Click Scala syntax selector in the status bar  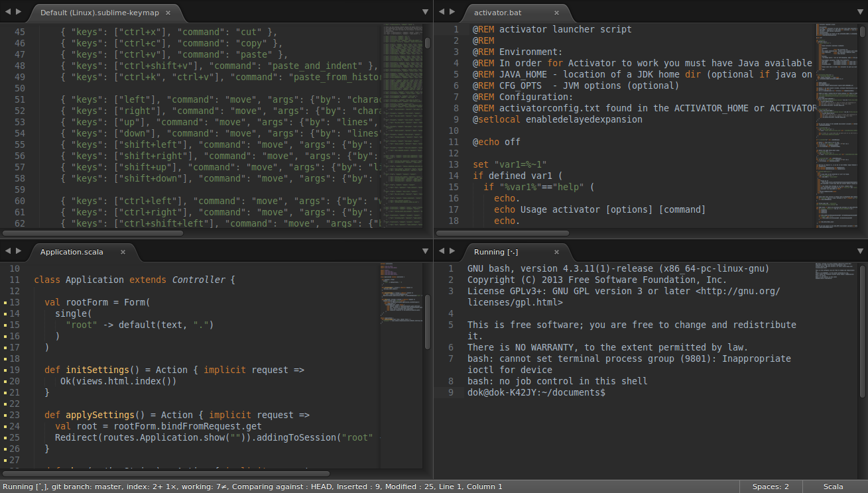pos(833,486)
